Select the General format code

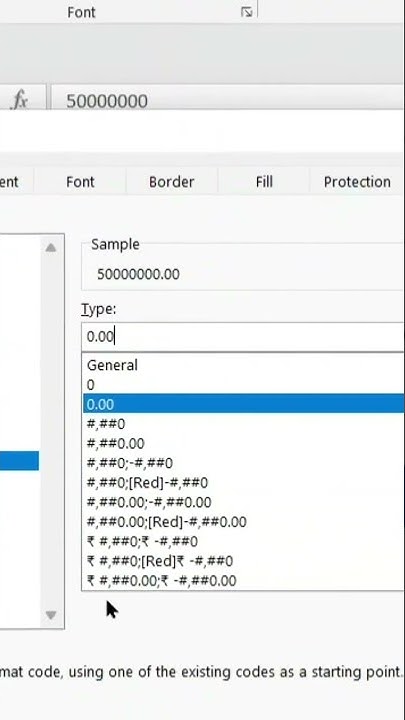(x=243, y=365)
